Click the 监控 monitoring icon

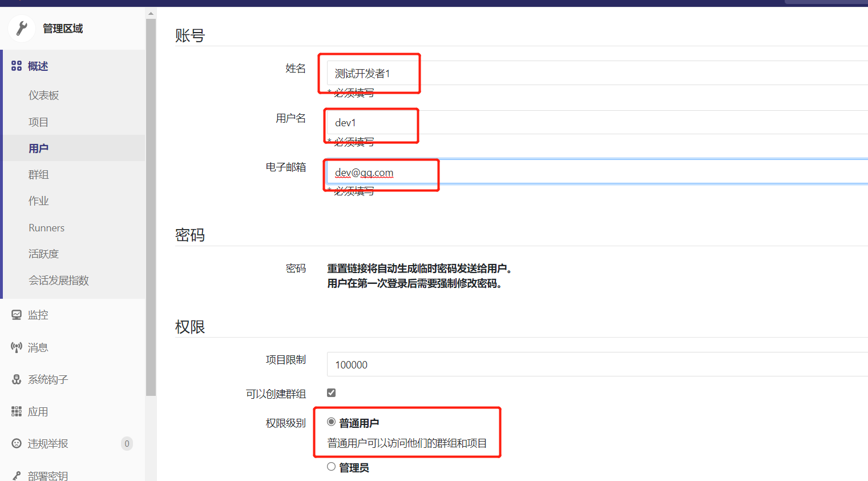(16, 314)
